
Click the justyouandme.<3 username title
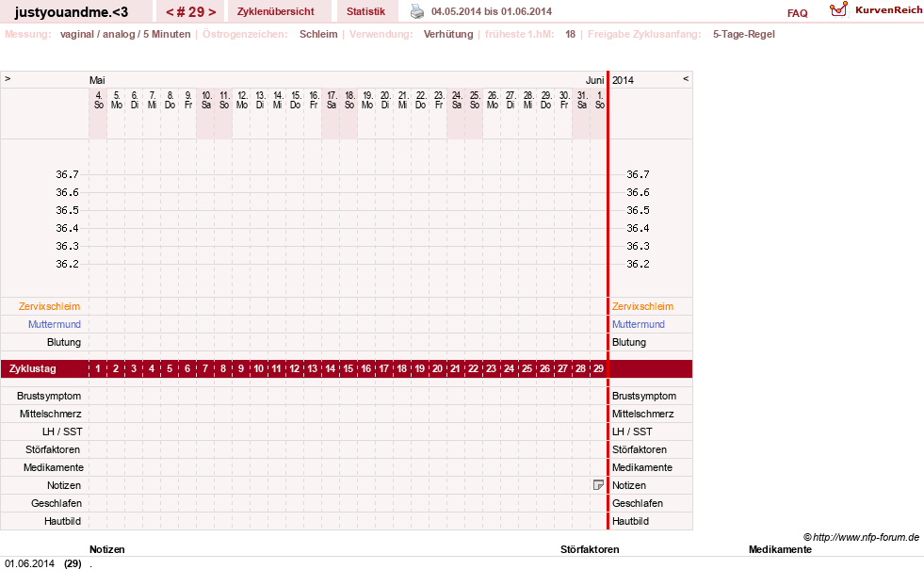tap(72, 12)
